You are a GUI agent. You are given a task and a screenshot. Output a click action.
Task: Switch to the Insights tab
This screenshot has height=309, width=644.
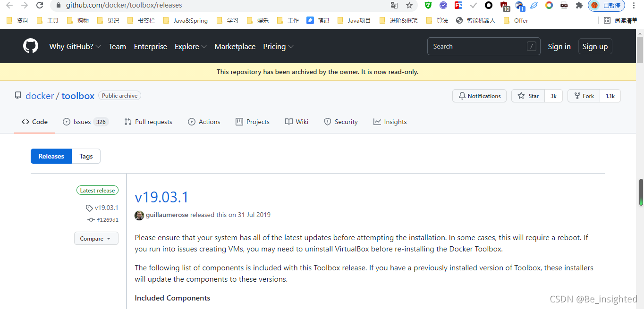390,122
